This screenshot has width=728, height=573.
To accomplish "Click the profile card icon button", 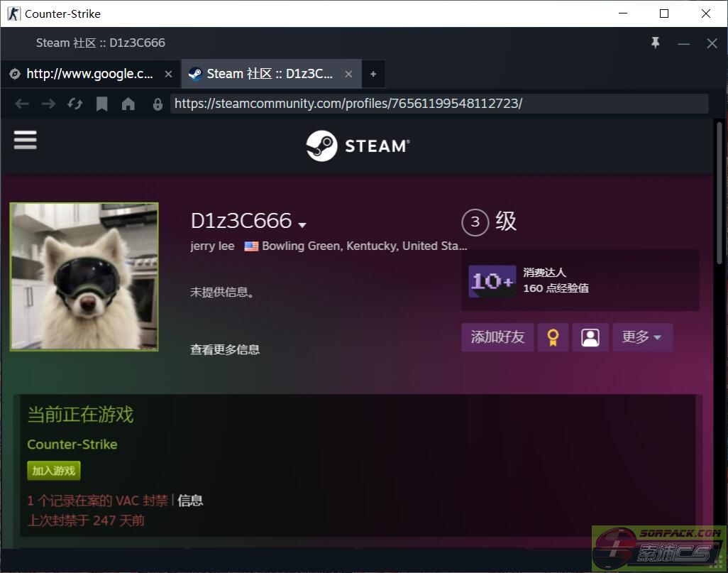I will [x=590, y=337].
